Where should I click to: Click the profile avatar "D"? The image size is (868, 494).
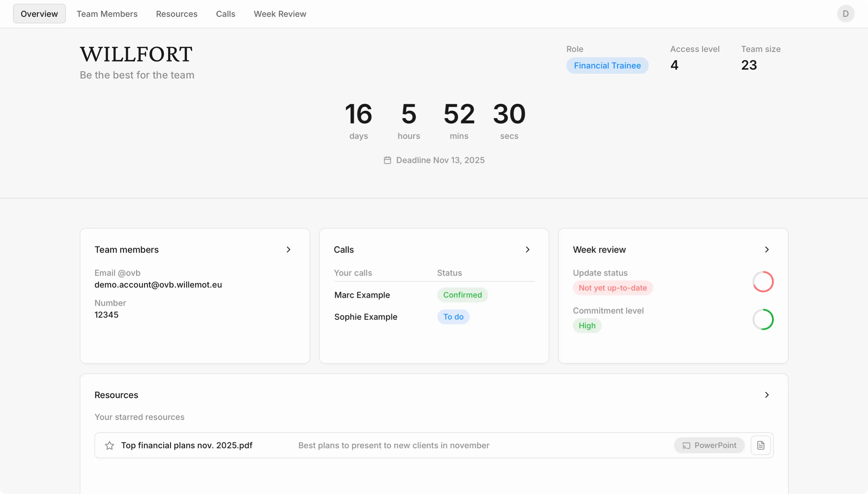point(845,14)
